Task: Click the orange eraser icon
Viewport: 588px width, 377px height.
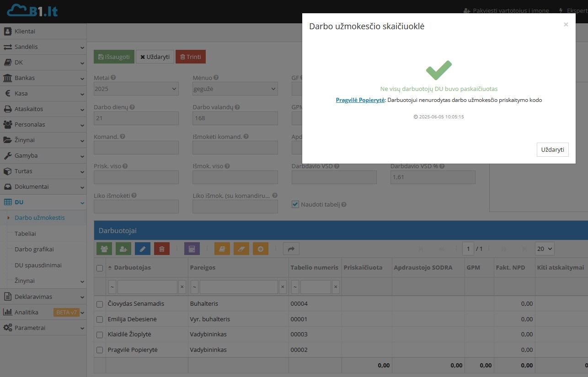Action: pyautogui.click(x=241, y=249)
